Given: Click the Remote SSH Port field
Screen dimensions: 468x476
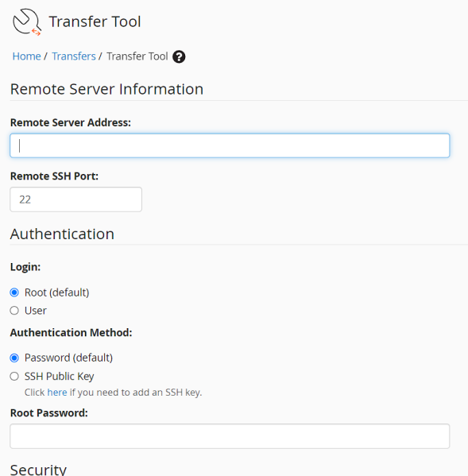Looking at the screenshot, I should [75, 199].
